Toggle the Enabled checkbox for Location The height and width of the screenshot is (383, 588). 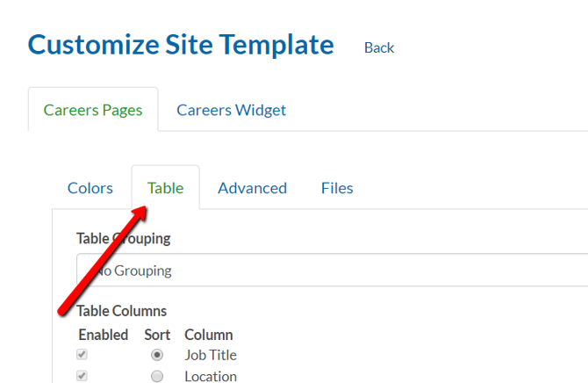tap(82, 376)
